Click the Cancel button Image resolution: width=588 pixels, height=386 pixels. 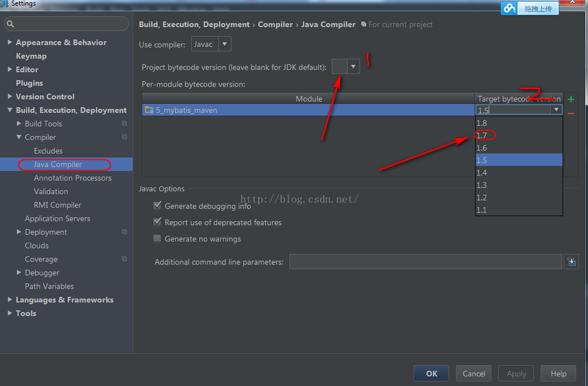point(473,374)
